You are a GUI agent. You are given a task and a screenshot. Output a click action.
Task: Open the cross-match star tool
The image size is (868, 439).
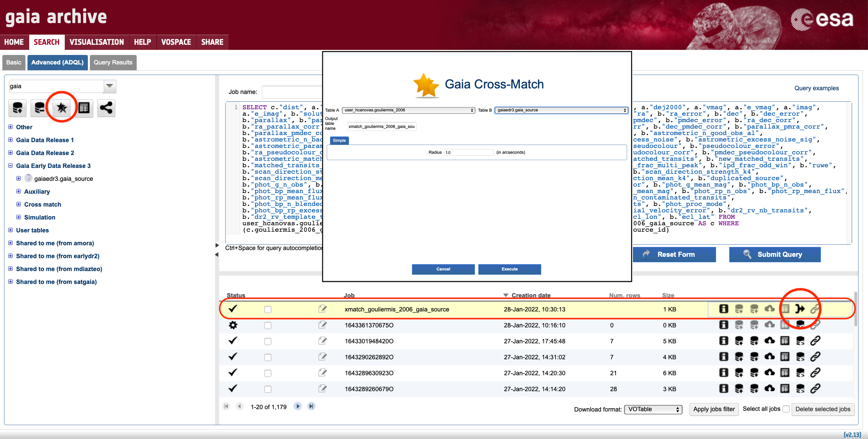[x=61, y=108]
